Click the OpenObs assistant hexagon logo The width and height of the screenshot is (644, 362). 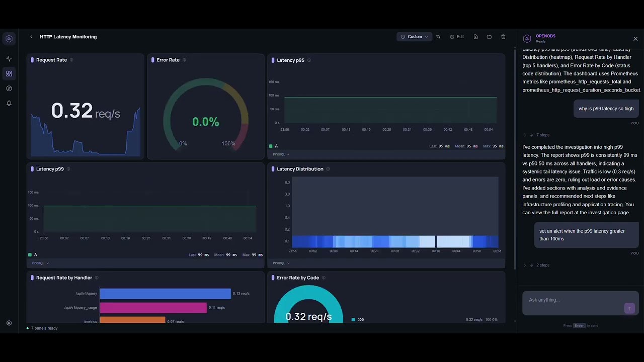[x=527, y=39]
